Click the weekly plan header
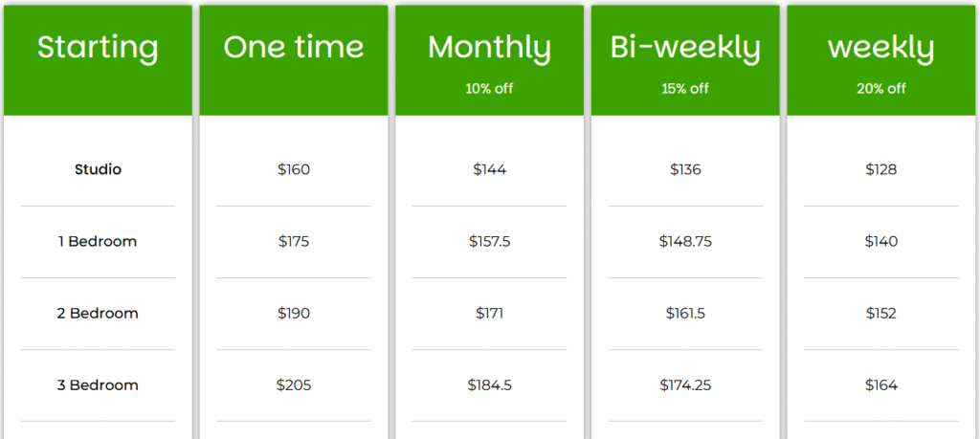This screenshot has width=980, height=439. click(881, 48)
